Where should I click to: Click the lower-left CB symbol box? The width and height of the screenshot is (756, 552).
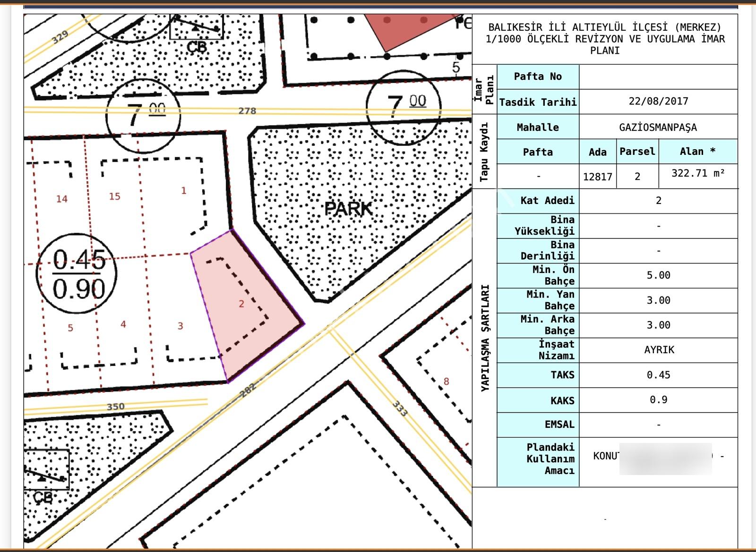[46, 469]
